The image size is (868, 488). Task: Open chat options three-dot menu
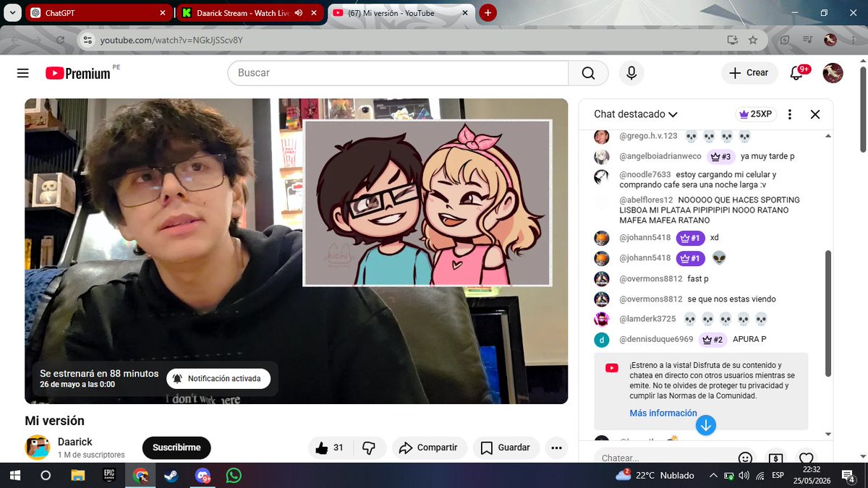click(790, 114)
